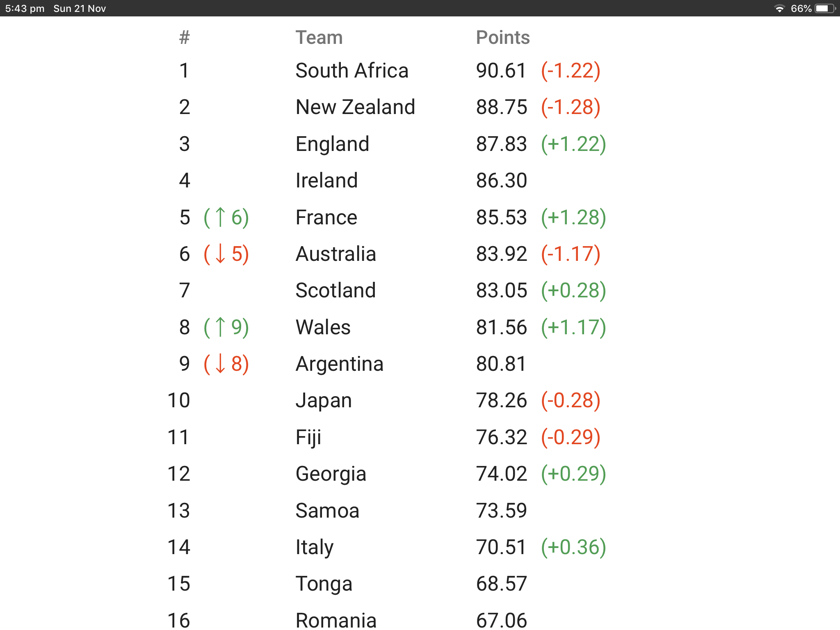The image size is (840, 630).
Task: Click the # rank column header
Action: 185,38
